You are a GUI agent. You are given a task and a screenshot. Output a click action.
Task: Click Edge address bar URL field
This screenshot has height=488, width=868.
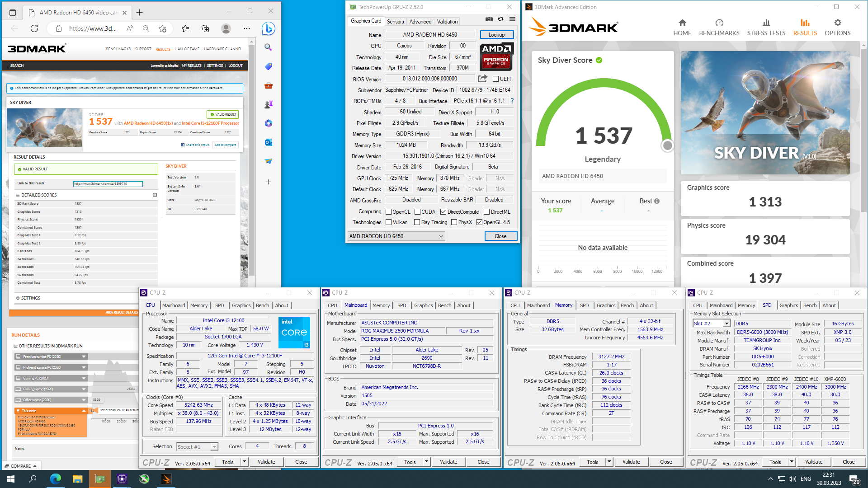[93, 28]
